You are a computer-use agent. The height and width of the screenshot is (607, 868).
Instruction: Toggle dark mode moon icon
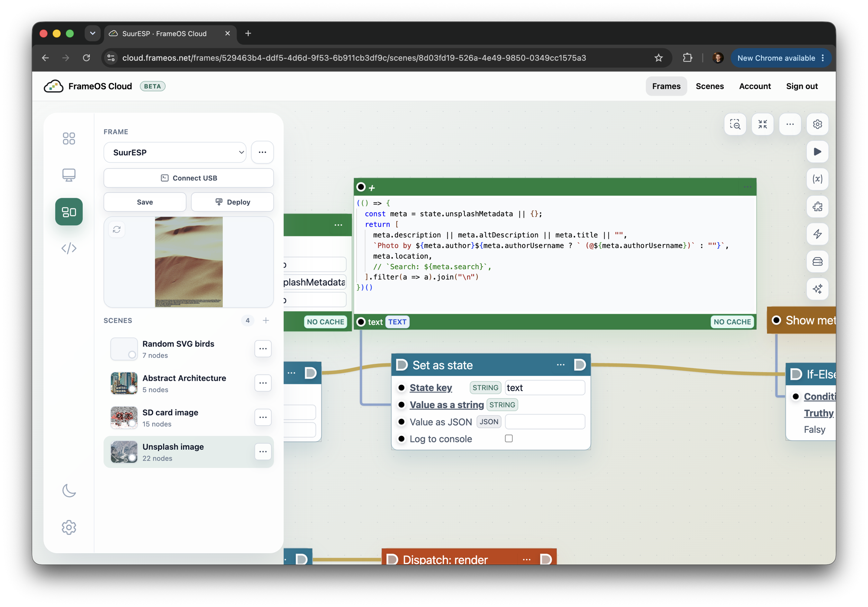coord(69,491)
